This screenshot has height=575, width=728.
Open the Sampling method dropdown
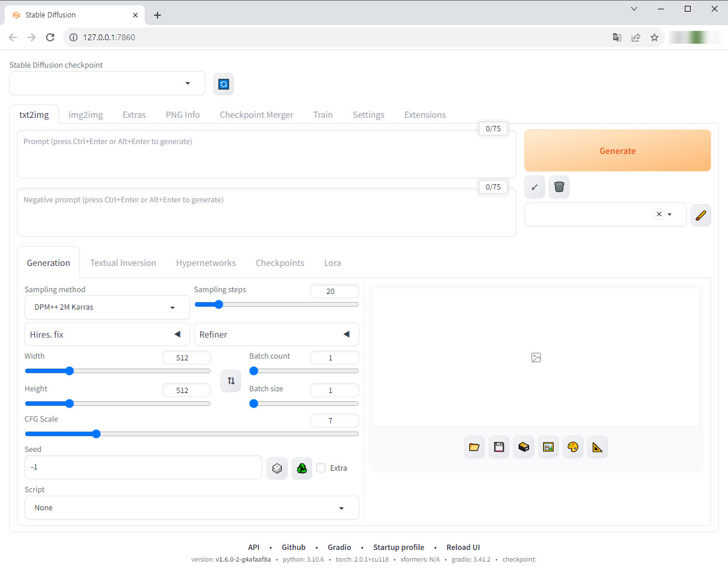pyautogui.click(x=107, y=307)
